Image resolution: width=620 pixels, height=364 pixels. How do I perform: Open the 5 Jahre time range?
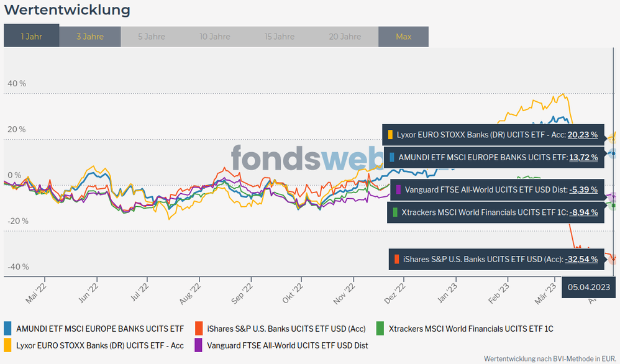pyautogui.click(x=151, y=37)
